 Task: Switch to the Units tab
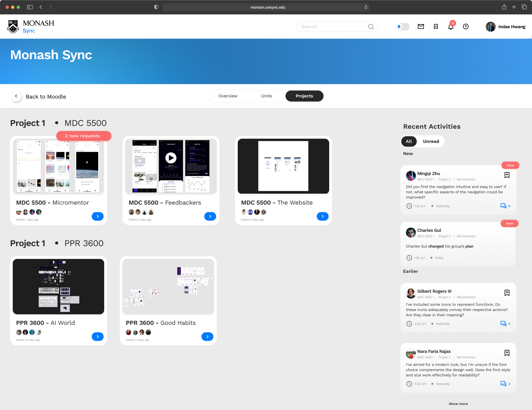(266, 96)
